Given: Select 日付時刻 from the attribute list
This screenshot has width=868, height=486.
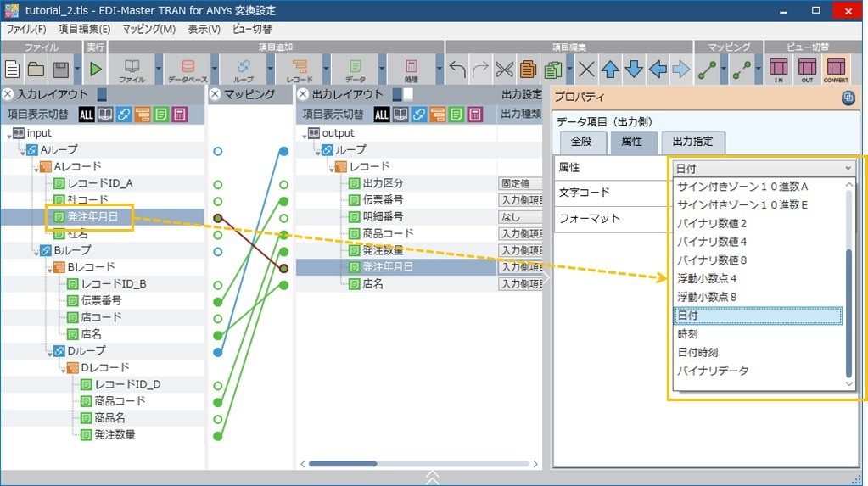Looking at the screenshot, I should [x=698, y=352].
